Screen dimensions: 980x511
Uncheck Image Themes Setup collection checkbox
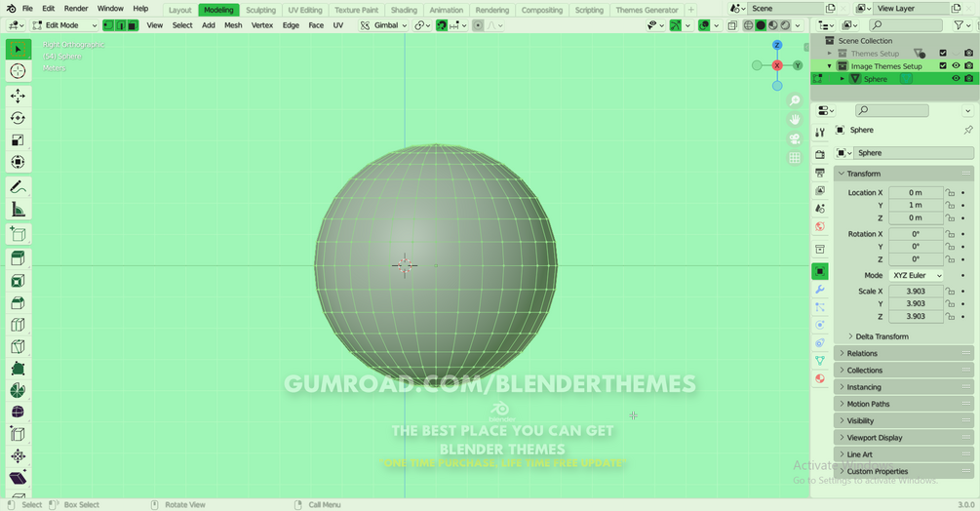click(x=943, y=65)
